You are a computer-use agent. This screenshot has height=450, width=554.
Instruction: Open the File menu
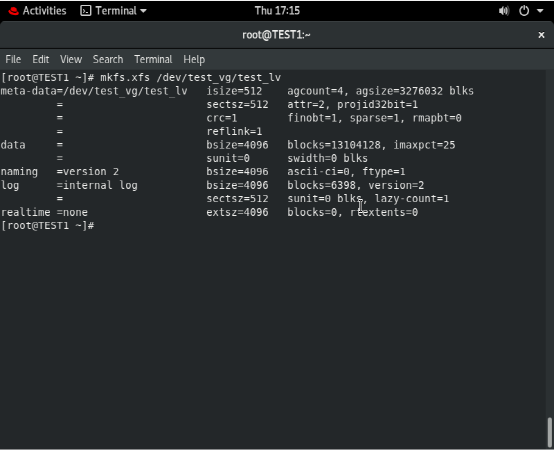coord(13,59)
